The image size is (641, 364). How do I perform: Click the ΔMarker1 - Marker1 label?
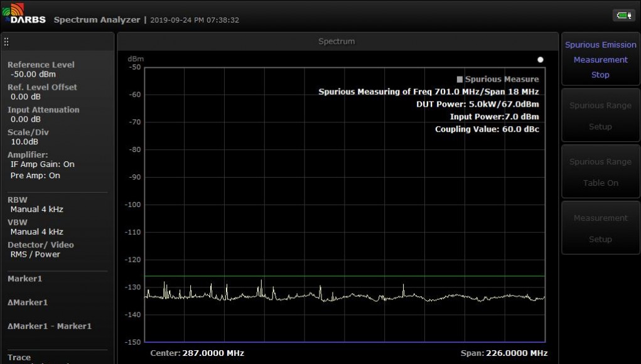[50, 326]
